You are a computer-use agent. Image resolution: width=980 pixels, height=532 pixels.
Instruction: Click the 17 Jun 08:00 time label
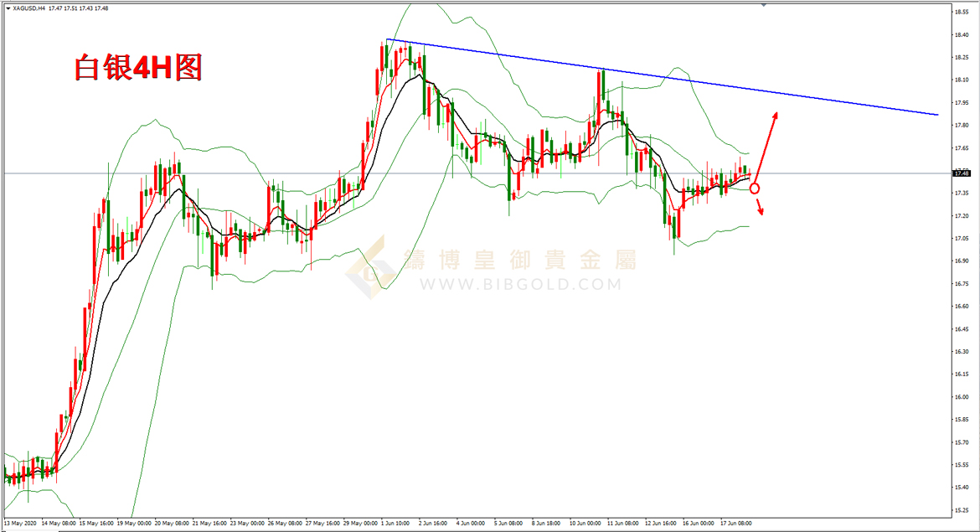[x=735, y=523]
